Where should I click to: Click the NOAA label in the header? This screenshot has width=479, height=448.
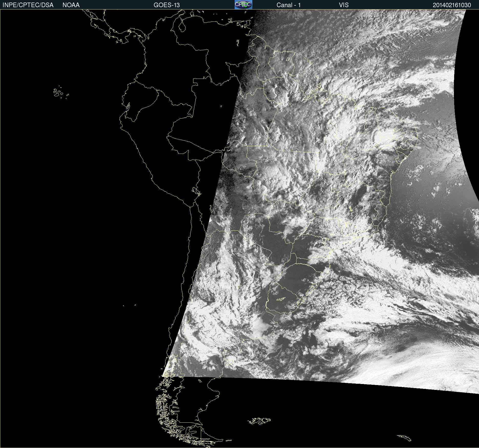pyautogui.click(x=71, y=5)
